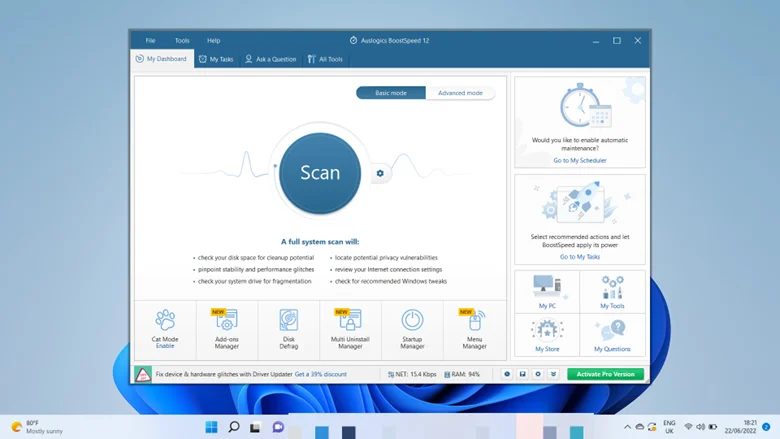Screen dimensions: 780x439
Task: Click 'pinpoint stability and performance glitches' text
Action: pyautogui.click(x=256, y=269)
